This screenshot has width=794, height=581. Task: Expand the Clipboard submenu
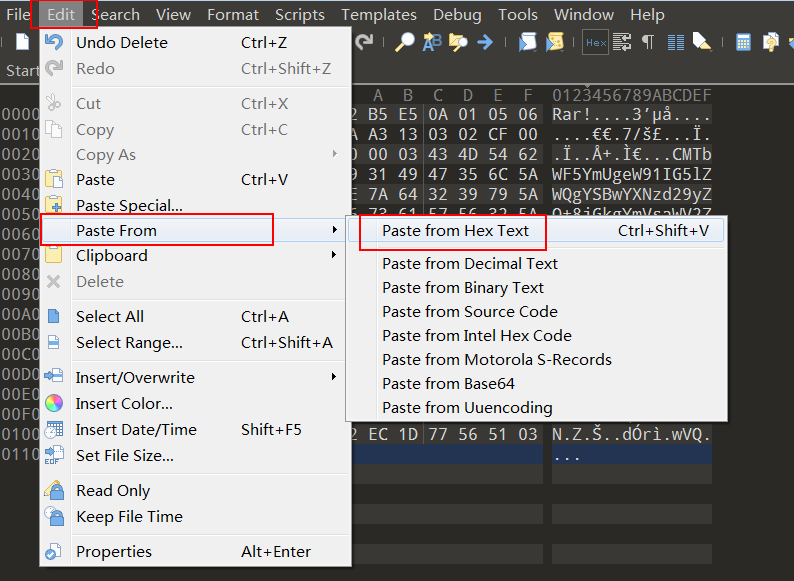click(195, 255)
